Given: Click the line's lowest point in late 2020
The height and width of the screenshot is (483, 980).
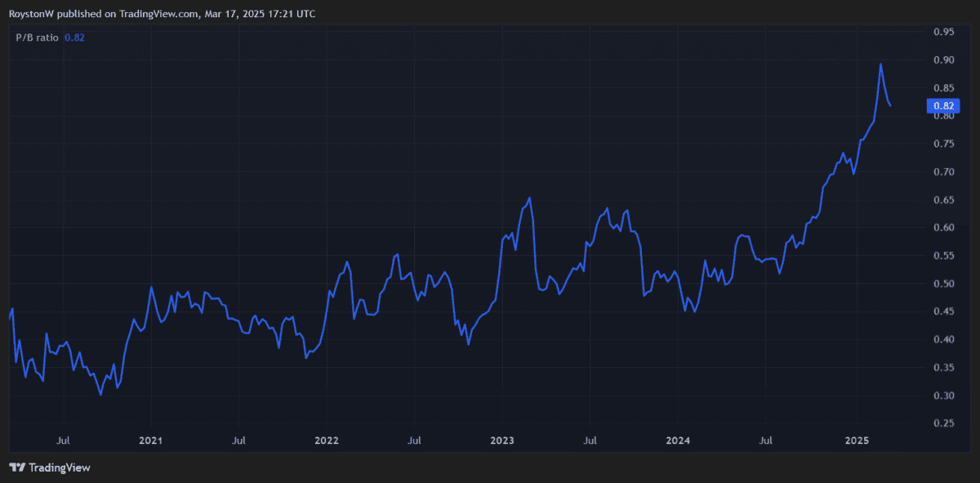Looking at the screenshot, I should tap(100, 395).
